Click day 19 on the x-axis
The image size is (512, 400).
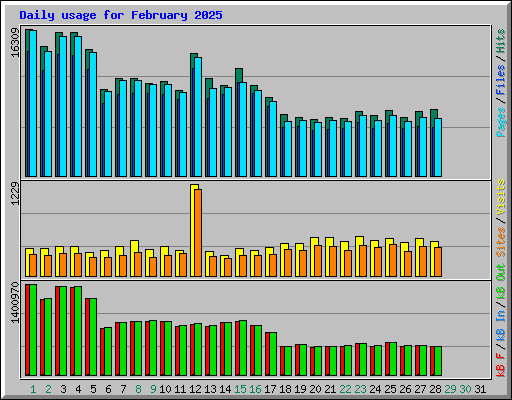pos(300,389)
